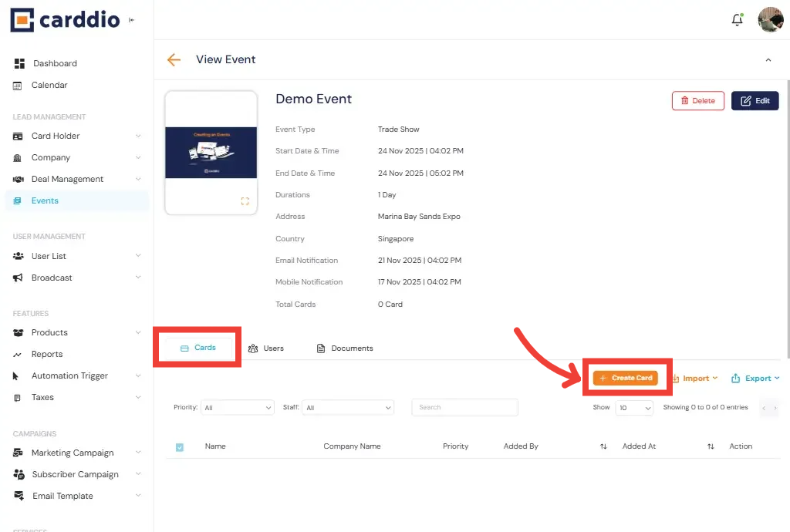The height and width of the screenshot is (532, 790).
Task: Open the Priority filter dropdown
Action: (238, 407)
